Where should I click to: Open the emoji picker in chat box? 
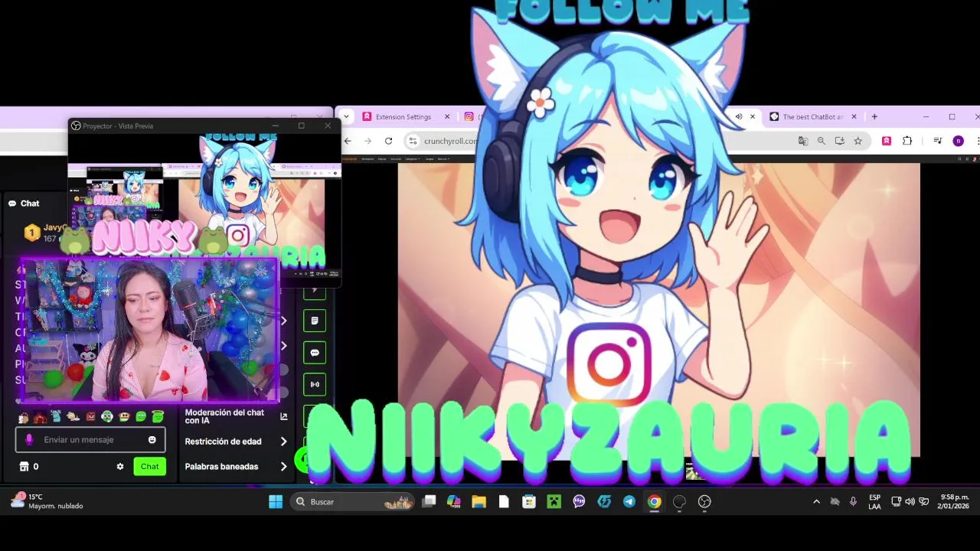coord(152,440)
